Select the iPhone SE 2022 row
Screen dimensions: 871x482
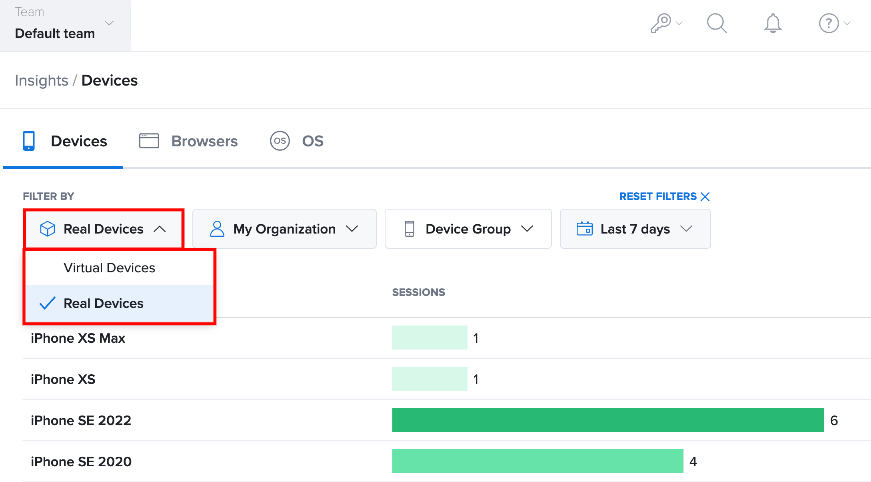point(447,420)
